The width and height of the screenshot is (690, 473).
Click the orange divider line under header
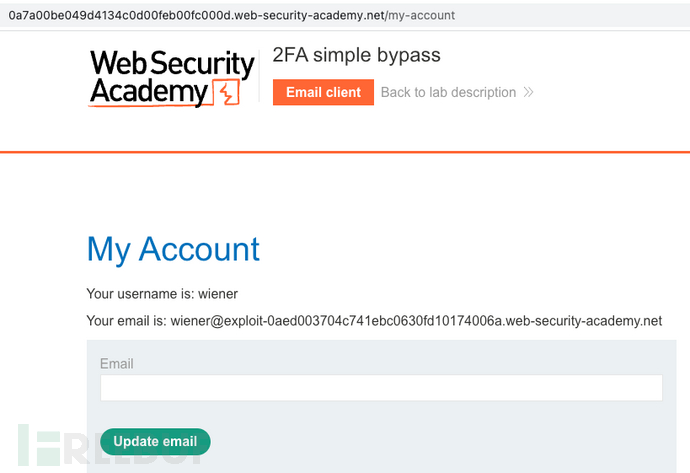[x=345, y=152]
